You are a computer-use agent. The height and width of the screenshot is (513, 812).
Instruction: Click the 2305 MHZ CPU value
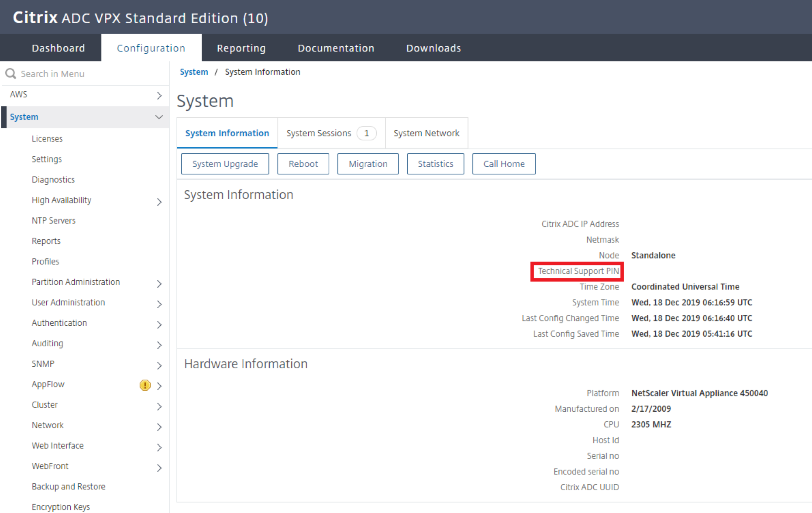pyautogui.click(x=651, y=424)
